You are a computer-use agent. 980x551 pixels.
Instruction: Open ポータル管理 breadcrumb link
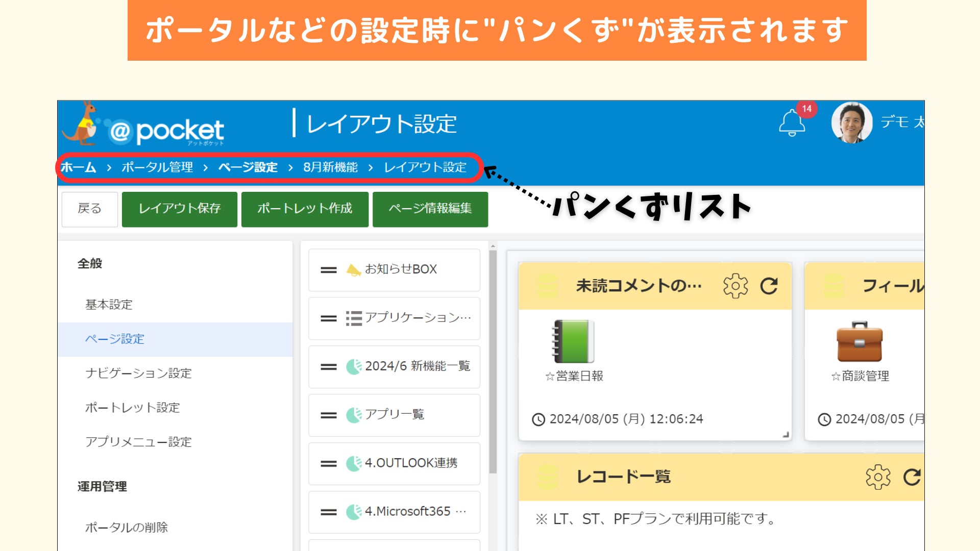[157, 167]
